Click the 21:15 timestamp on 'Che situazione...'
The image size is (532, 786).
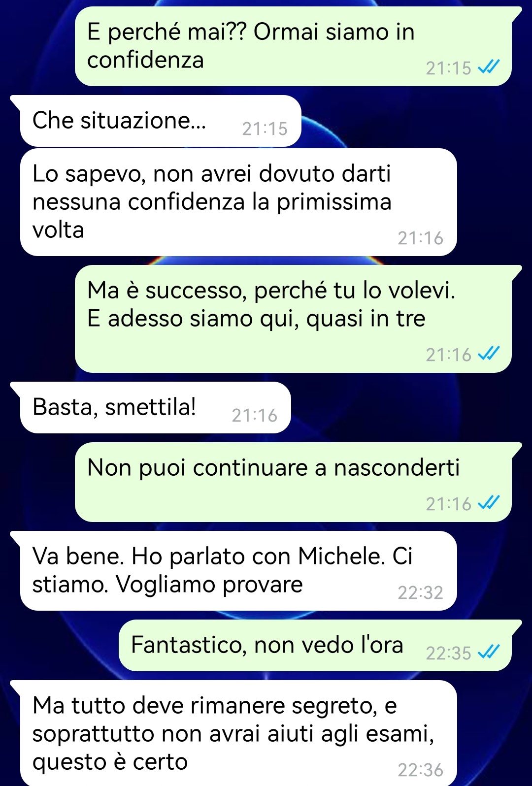[x=265, y=129]
